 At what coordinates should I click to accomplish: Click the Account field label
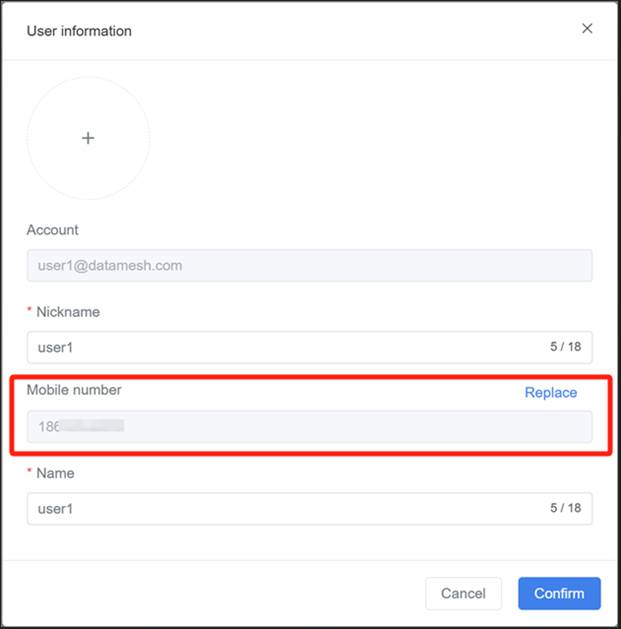click(52, 230)
